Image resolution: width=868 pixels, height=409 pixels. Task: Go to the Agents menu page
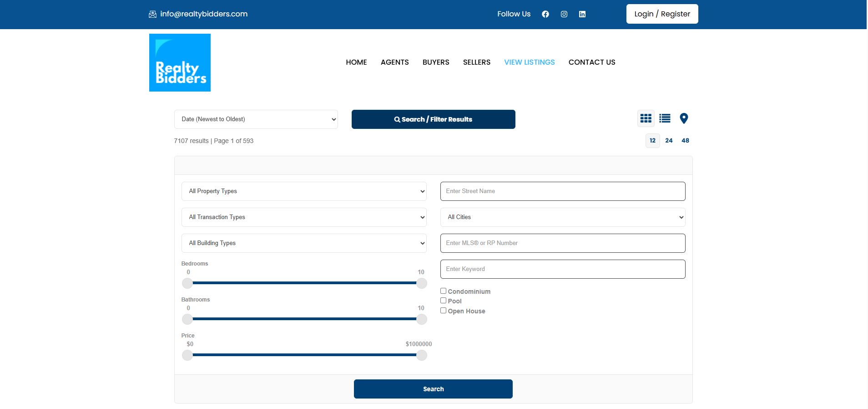[x=394, y=62]
